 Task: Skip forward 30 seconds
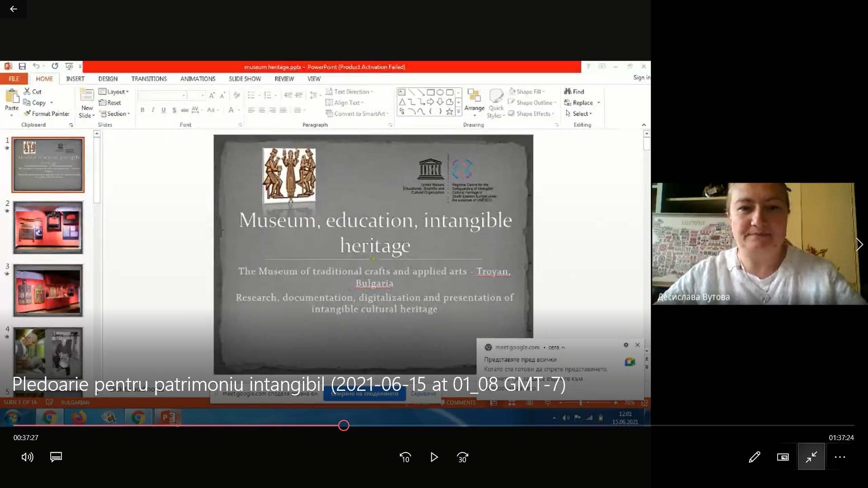point(462,457)
